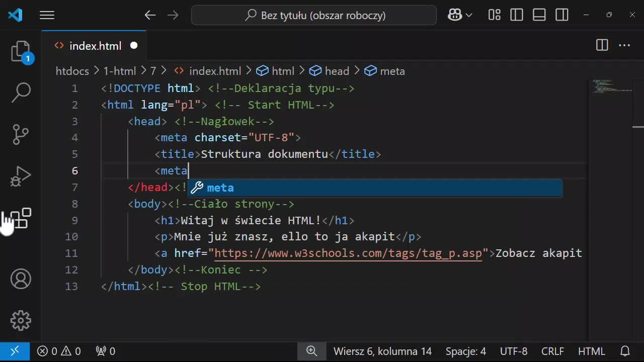Select the index.html editor tab

94,46
